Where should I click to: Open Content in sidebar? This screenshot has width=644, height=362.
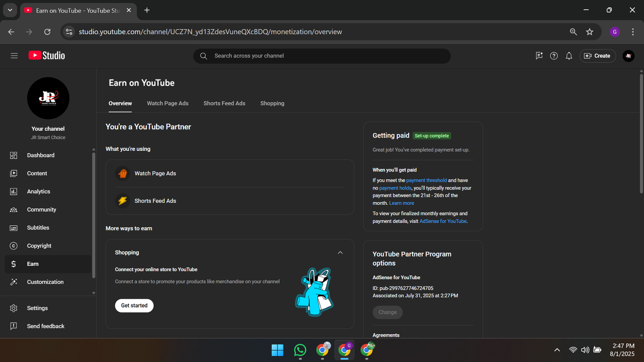[48, 173]
